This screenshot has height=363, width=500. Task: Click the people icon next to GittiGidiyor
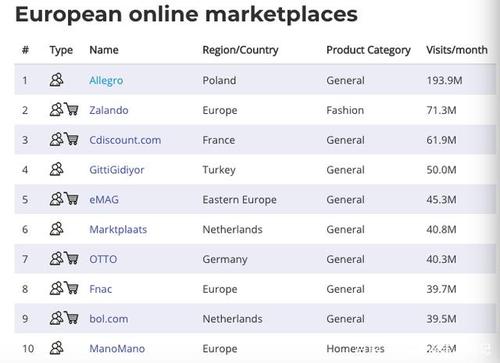coord(56,169)
